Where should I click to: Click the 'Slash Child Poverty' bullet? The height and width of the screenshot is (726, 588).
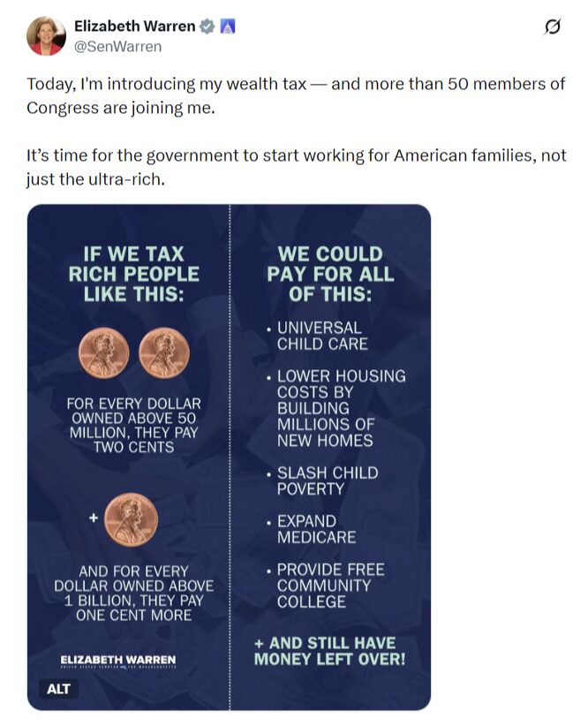click(x=327, y=481)
